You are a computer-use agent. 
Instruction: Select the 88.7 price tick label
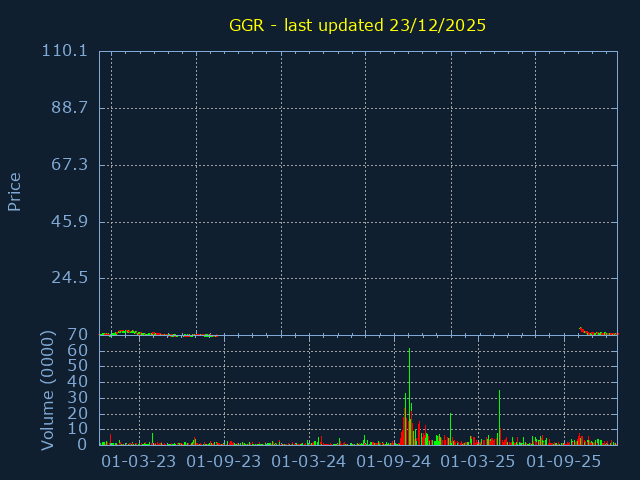coord(70,108)
